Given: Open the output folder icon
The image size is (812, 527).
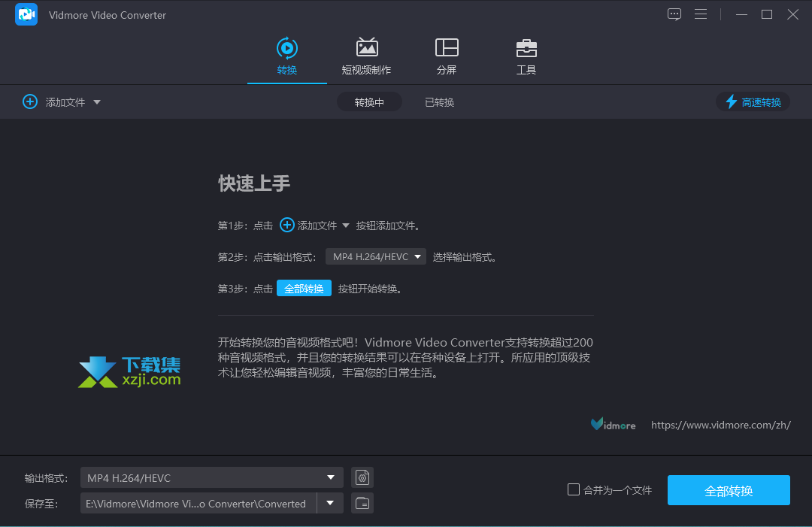Looking at the screenshot, I should pos(362,503).
